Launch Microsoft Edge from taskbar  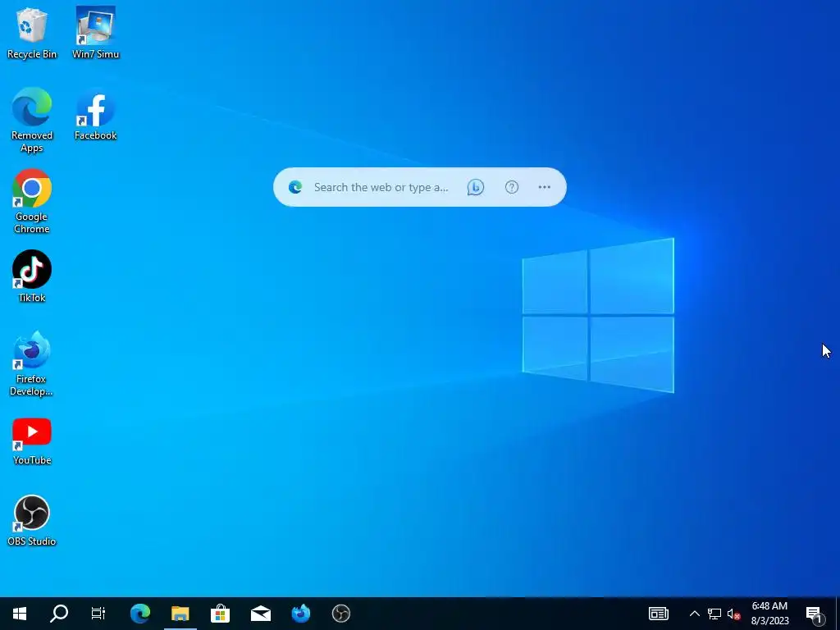click(140, 614)
